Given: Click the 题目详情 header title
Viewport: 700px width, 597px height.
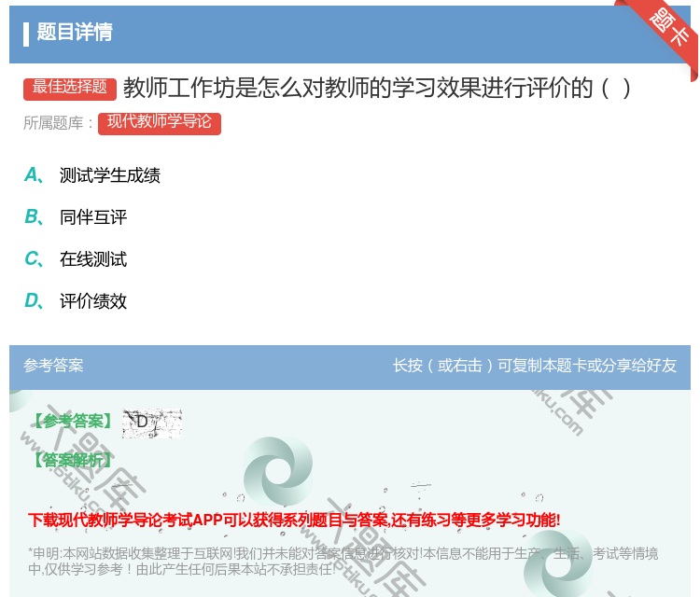Looking at the screenshot, I should pyautogui.click(x=75, y=32).
